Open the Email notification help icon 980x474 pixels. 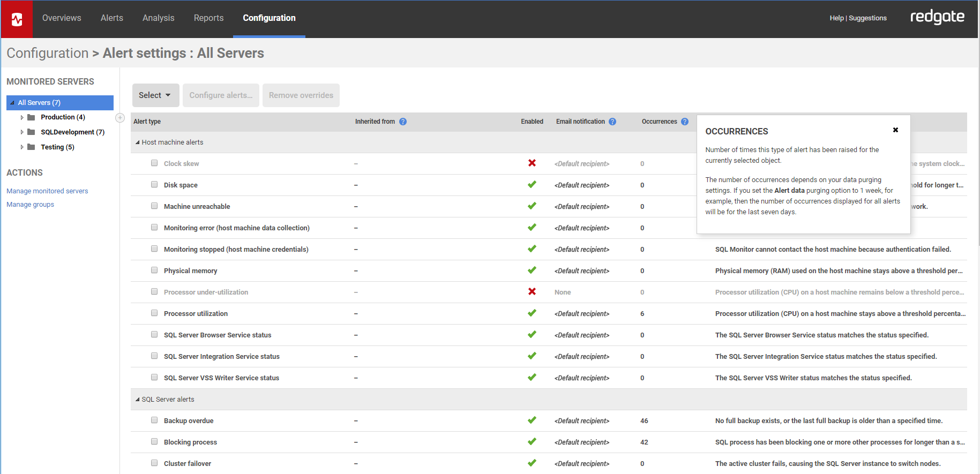(x=612, y=122)
